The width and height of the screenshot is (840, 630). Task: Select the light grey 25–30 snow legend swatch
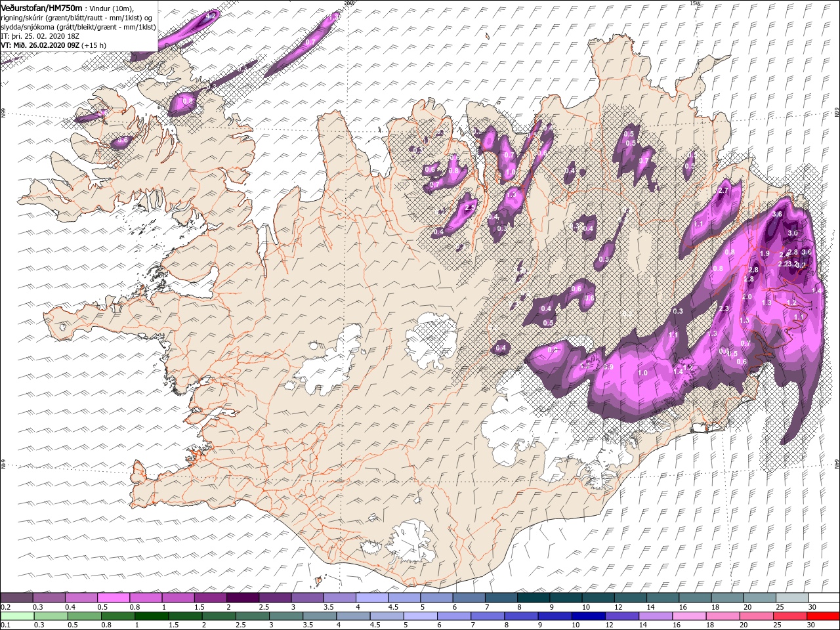[x=792, y=597]
